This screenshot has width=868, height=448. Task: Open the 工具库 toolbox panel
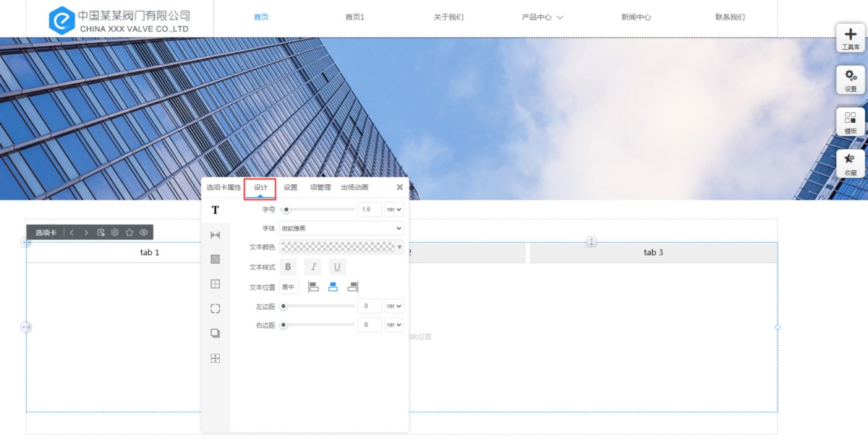point(851,38)
